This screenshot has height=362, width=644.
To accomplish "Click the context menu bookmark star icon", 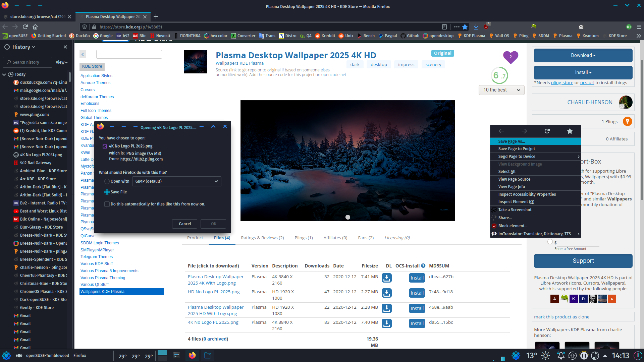I will click(570, 131).
